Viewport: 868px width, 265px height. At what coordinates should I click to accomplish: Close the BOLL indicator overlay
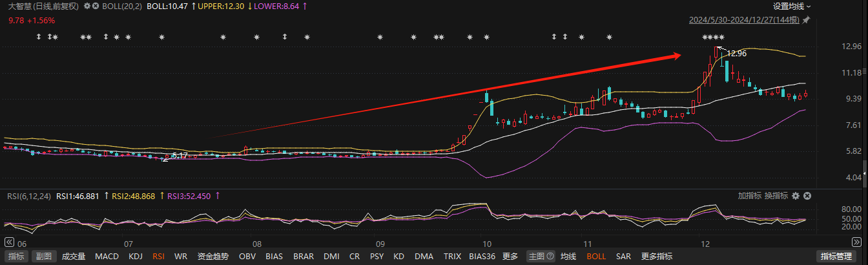click(x=96, y=6)
